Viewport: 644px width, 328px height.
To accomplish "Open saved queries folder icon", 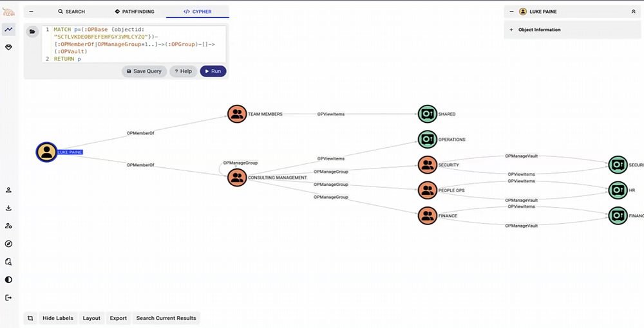I will (x=32, y=32).
